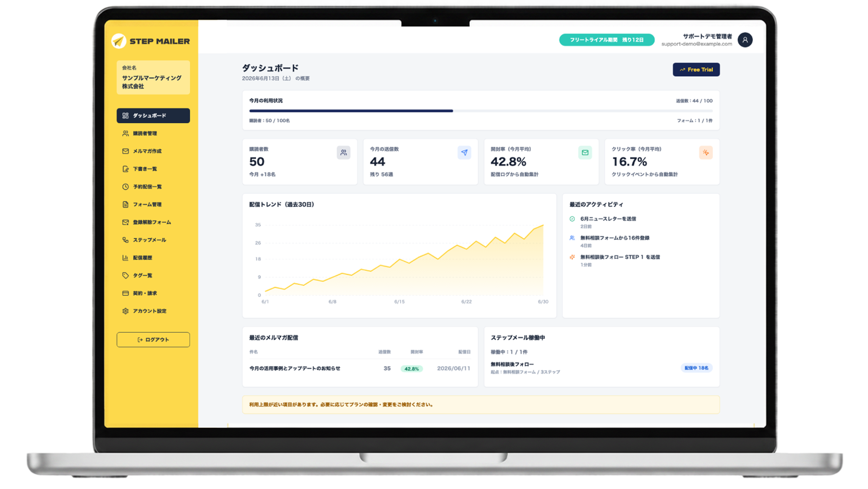Open ダッシュボード in the sidebar
The height and width of the screenshot is (489, 868).
(153, 116)
